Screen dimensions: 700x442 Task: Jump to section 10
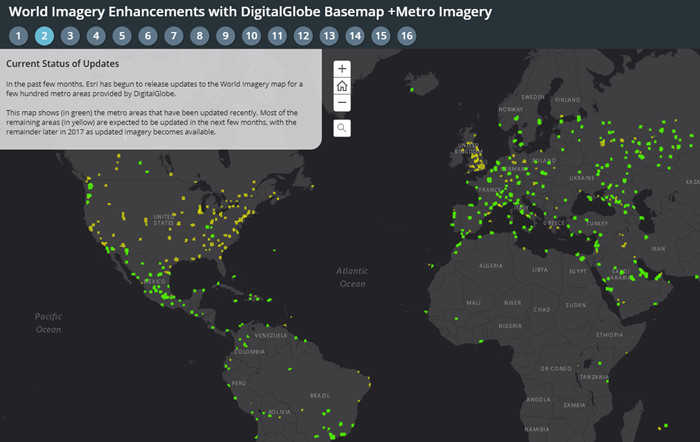pyautogui.click(x=251, y=36)
